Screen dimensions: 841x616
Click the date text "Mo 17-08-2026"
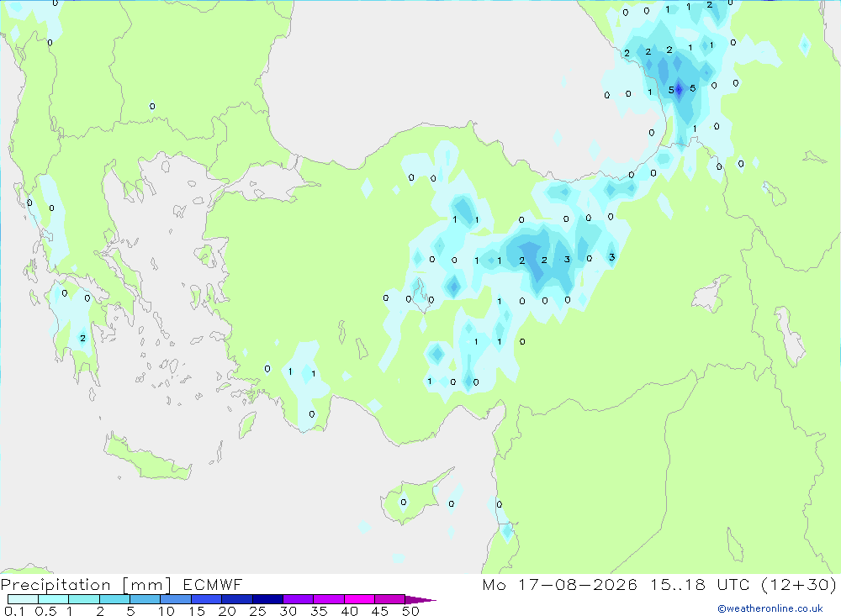[559, 584]
